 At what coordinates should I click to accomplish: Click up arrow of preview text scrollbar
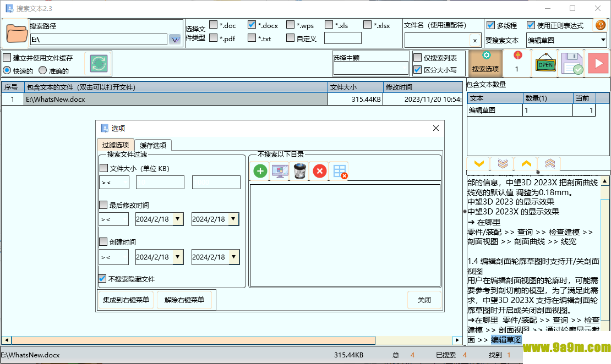click(x=605, y=181)
